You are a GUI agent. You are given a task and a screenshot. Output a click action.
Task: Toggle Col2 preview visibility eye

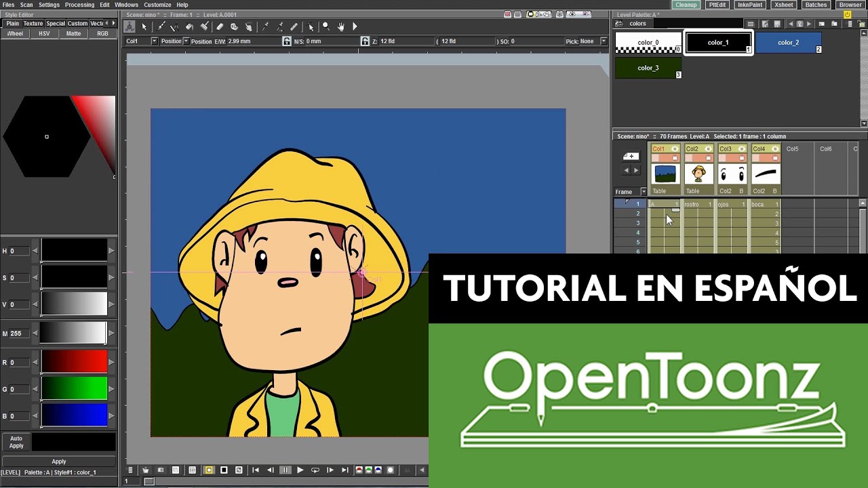[x=708, y=148]
